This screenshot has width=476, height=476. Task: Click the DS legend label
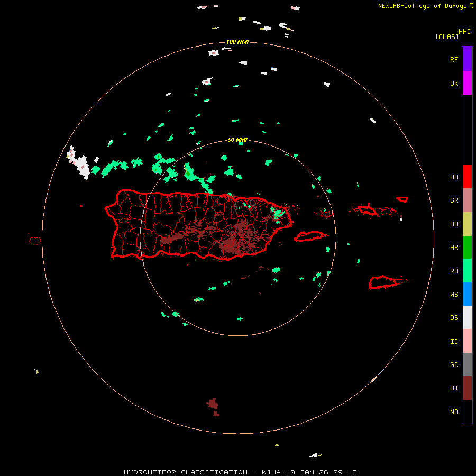pyautogui.click(x=454, y=318)
